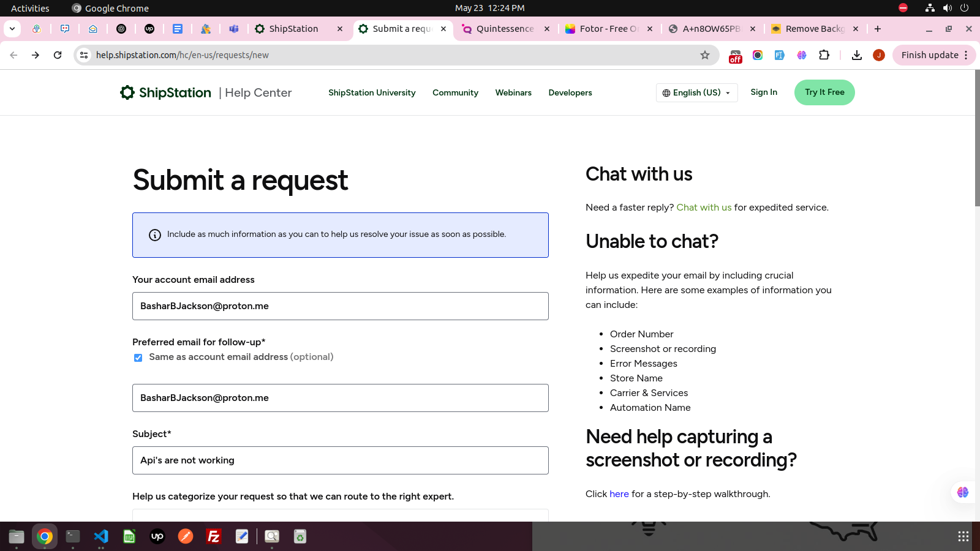View site information icon in address bar
Viewport: 980px width, 551px height.
coord(84,55)
